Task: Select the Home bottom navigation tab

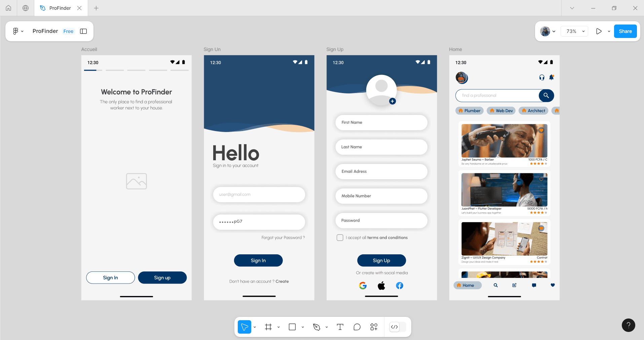Action: pos(468,285)
